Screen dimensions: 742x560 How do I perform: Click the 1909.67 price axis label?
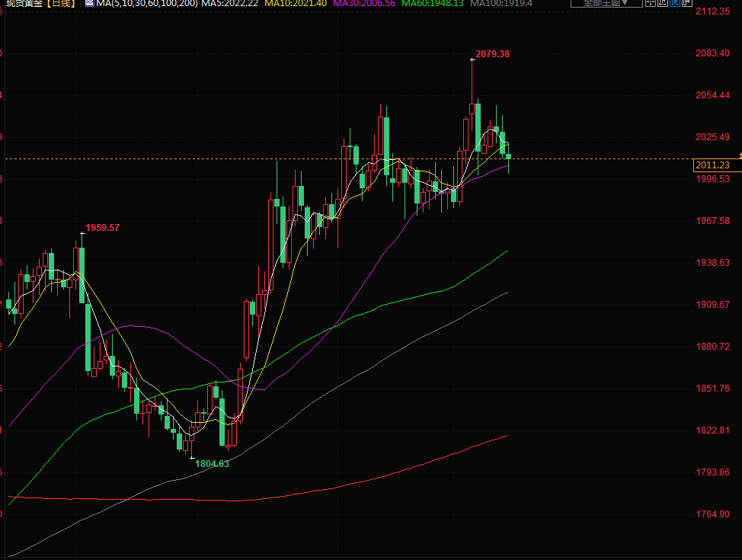point(712,304)
